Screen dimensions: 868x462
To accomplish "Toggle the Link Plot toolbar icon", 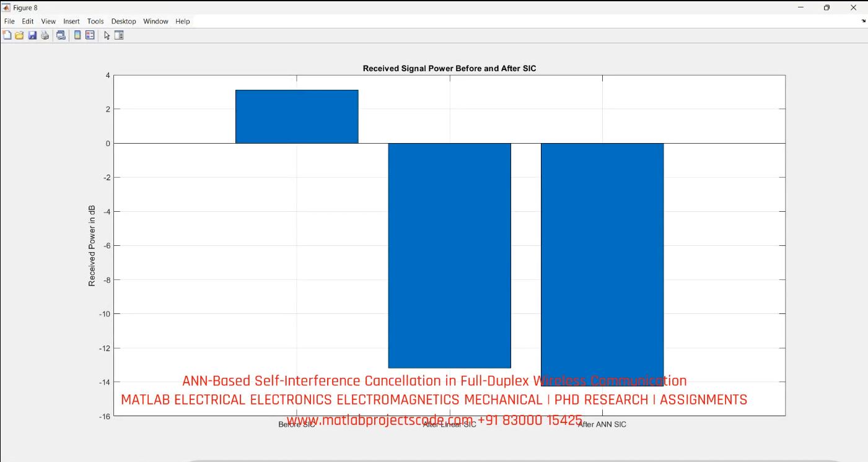I will click(x=61, y=35).
